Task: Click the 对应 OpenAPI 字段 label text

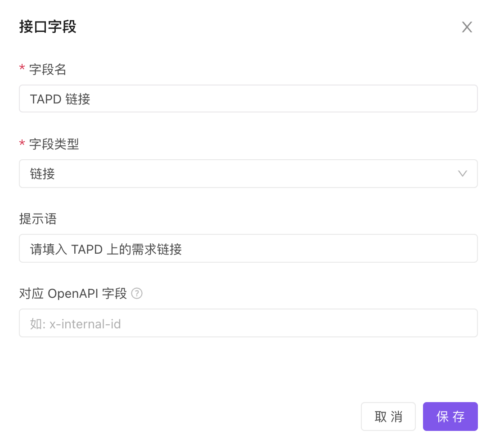Action: 73,294
